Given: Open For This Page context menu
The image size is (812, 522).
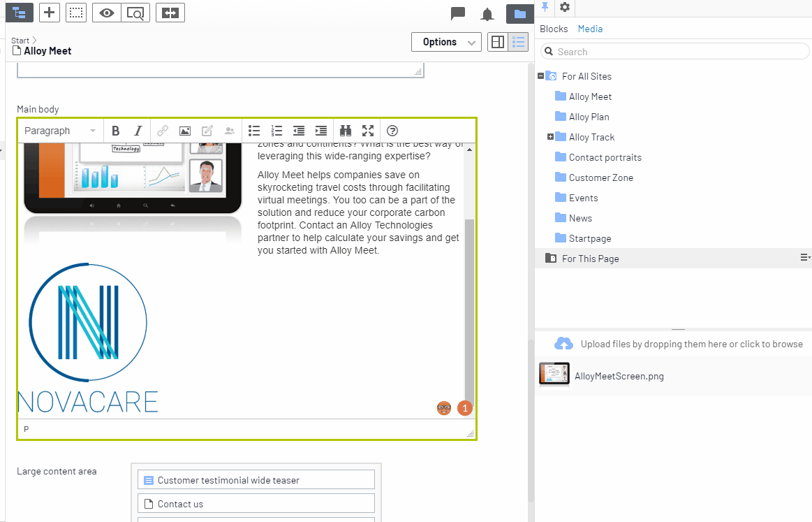Looking at the screenshot, I should point(805,258).
